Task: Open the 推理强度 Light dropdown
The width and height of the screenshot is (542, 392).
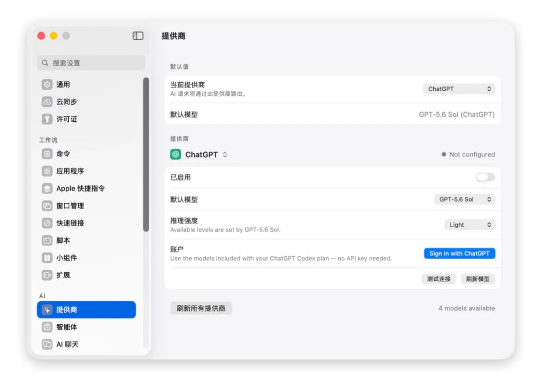Action: point(470,225)
